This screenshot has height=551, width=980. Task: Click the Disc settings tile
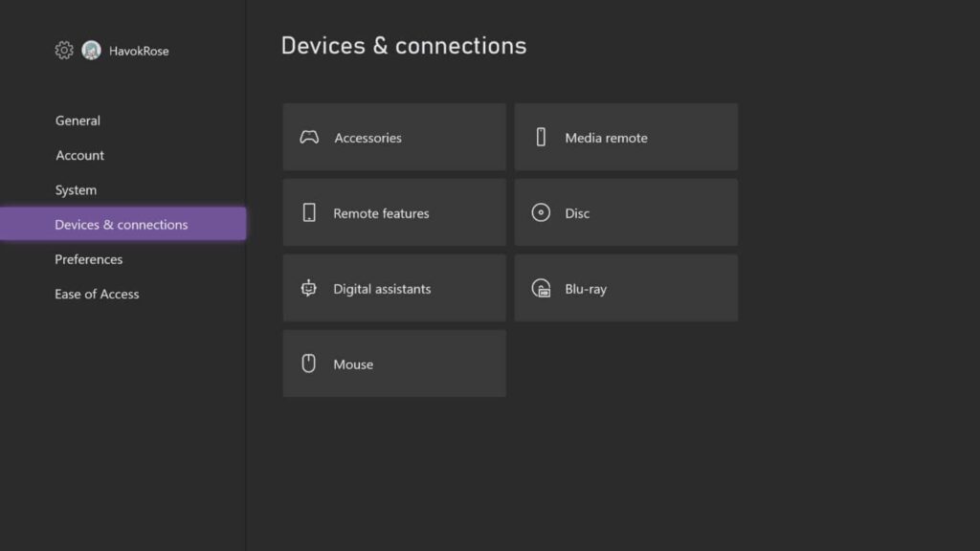(x=626, y=212)
